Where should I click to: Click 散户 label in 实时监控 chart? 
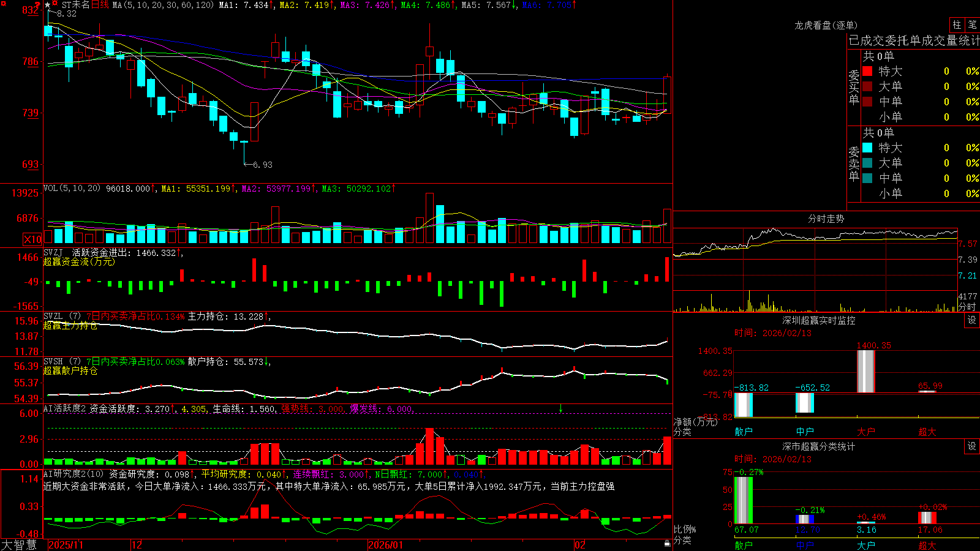pos(744,432)
